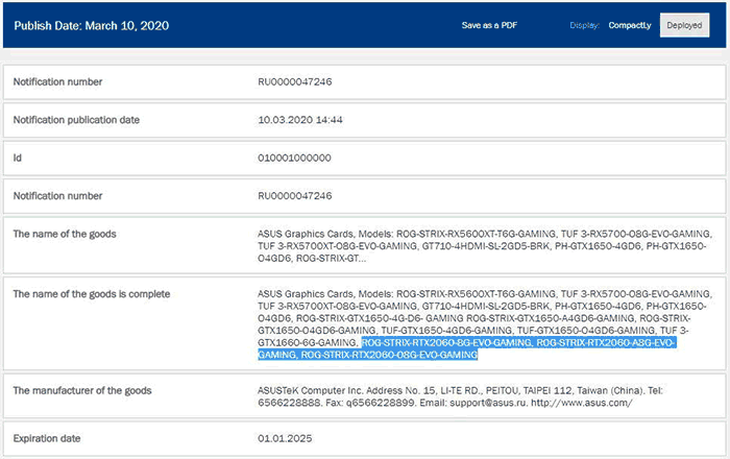
Task: Click the Display: label in header
Action: (584, 25)
